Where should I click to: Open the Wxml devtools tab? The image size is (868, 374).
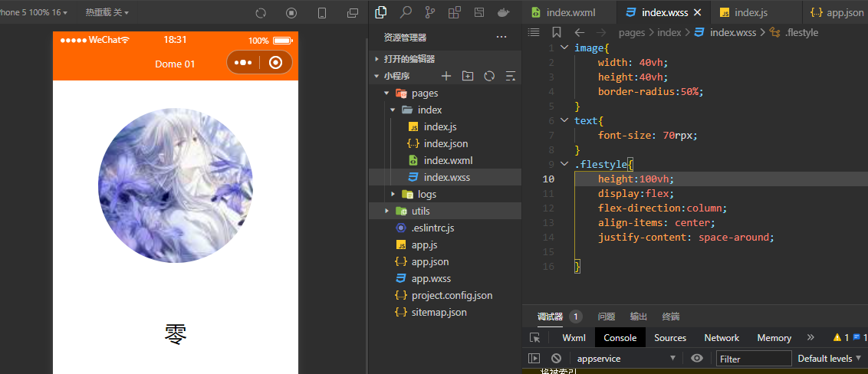[x=574, y=337]
